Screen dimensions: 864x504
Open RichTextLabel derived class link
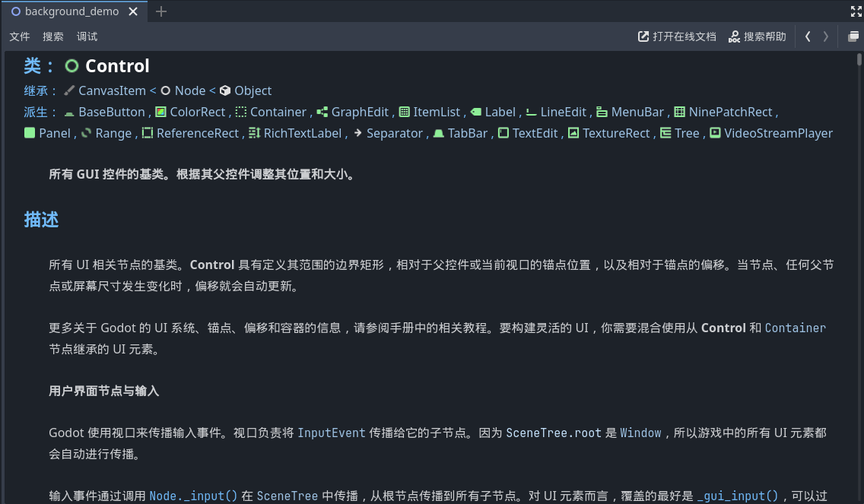pos(303,133)
